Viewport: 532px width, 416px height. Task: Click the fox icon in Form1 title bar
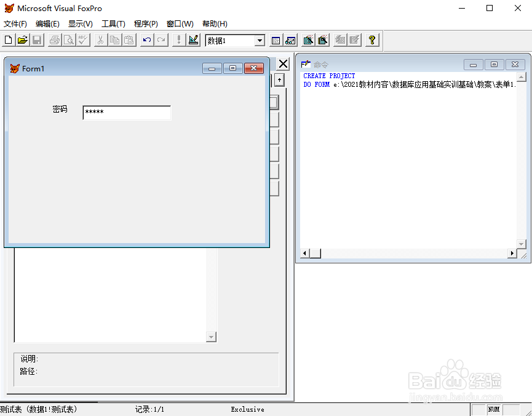tap(15, 68)
